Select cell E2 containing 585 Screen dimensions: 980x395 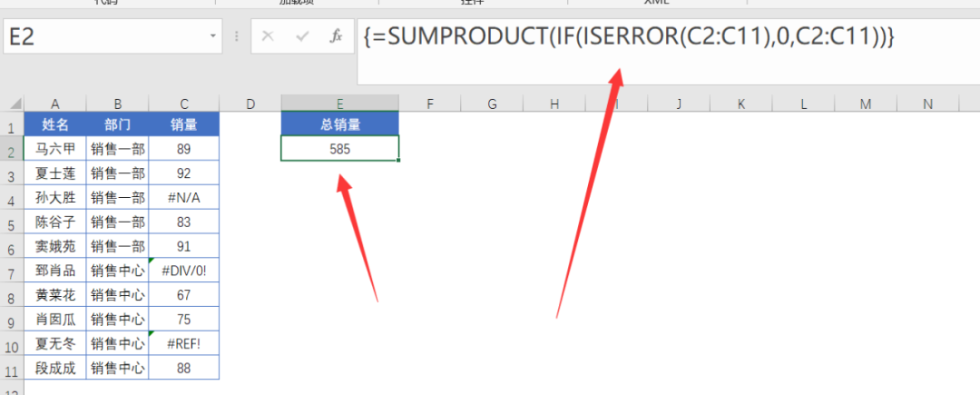tap(340, 149)
